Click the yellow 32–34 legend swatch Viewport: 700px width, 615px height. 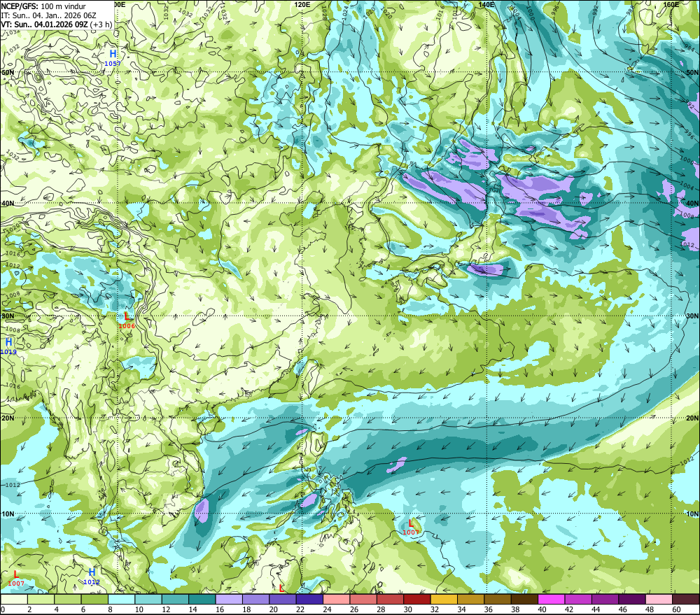444,599
